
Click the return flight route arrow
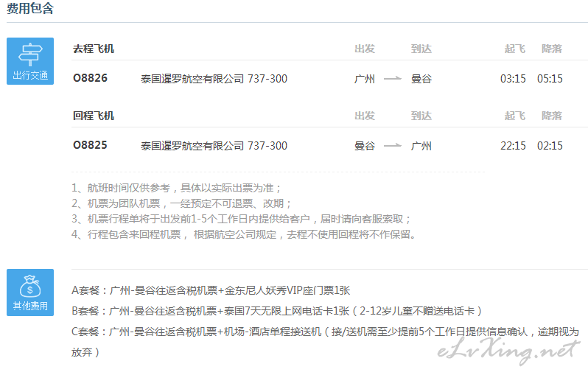(393, 145)
